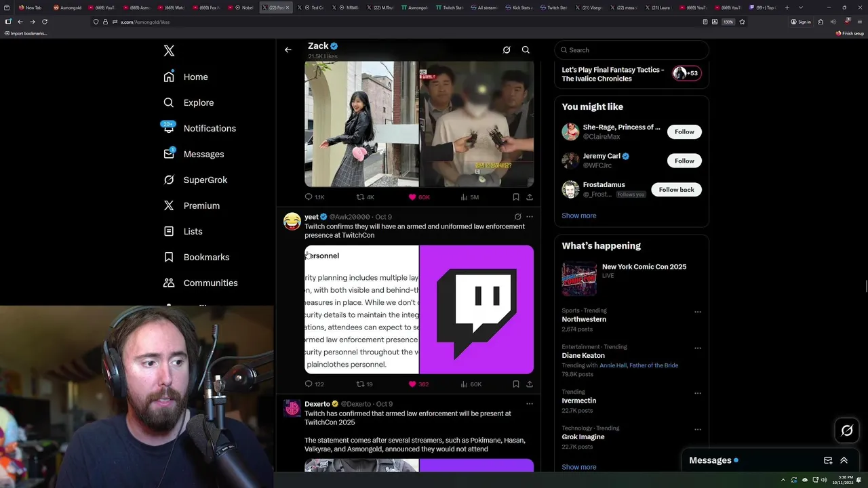Follow back Frostadamus

[676, 190]
